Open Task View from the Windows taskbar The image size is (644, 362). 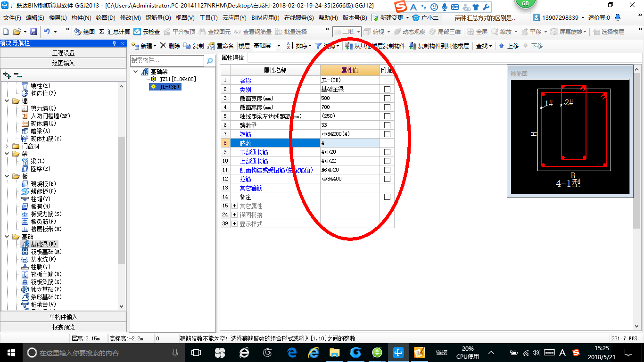197,353
